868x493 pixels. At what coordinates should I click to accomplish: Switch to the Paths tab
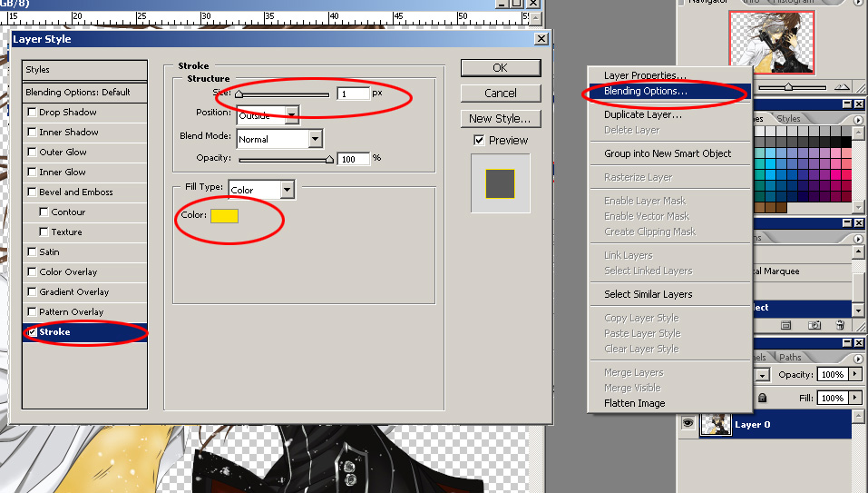tap(790, 357)
